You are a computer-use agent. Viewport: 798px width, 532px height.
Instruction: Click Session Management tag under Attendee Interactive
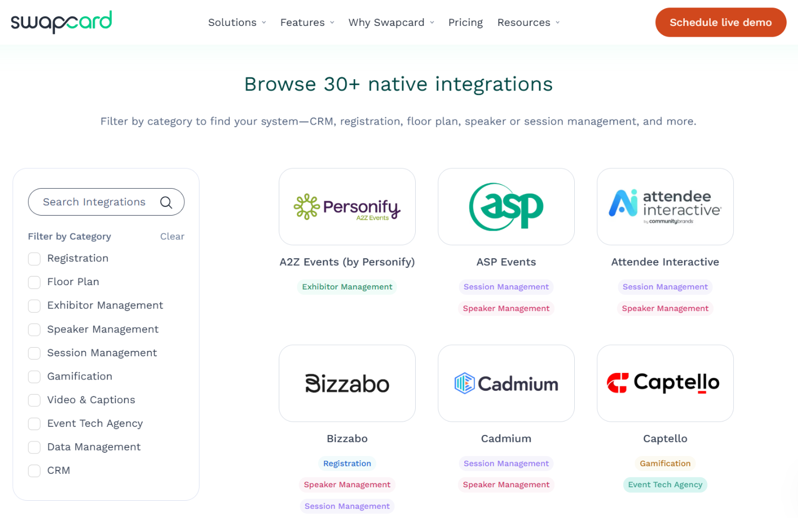[665, 287]
